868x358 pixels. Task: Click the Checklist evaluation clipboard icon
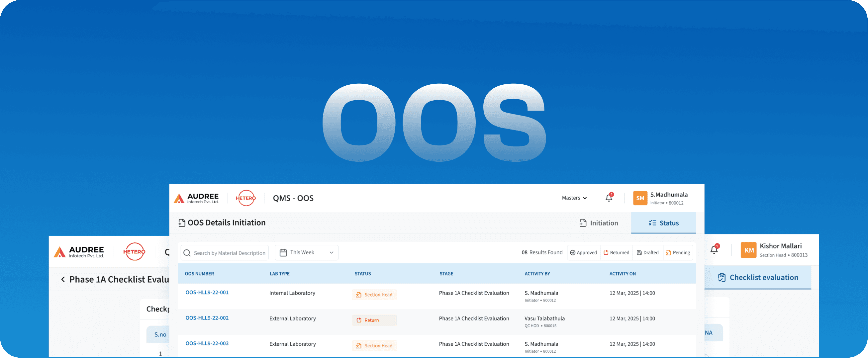coord(722,278)
